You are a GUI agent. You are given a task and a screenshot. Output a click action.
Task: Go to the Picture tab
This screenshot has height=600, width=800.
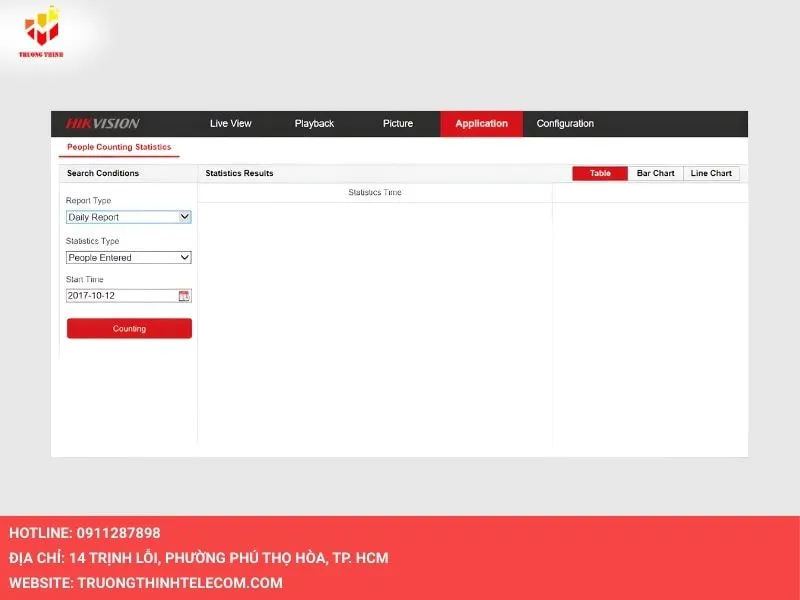coord(397,124)
